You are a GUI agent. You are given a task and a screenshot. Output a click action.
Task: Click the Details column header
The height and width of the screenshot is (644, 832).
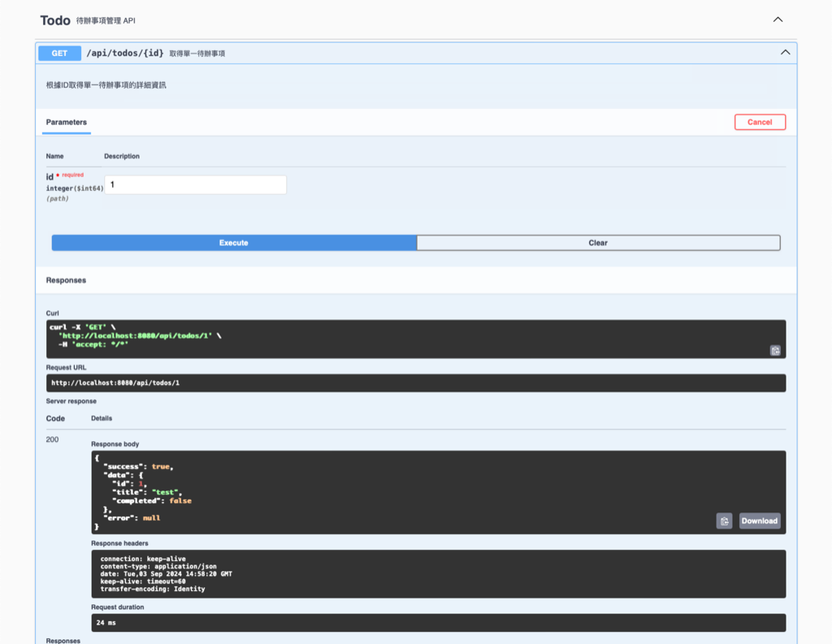pos(102,418)
